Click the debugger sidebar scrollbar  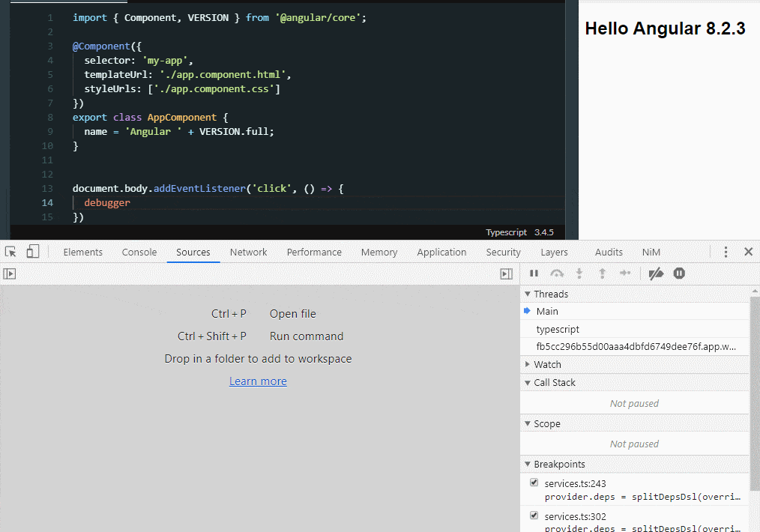point(755,393)
